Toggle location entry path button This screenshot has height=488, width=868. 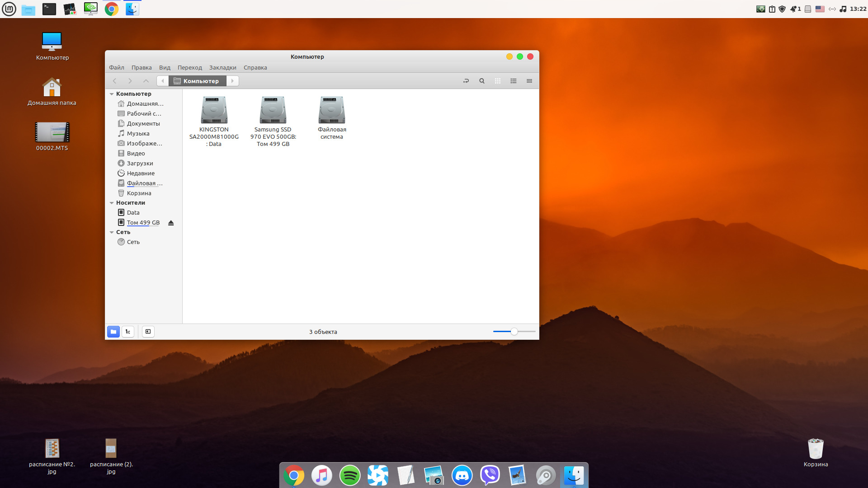tap(466, 81)
